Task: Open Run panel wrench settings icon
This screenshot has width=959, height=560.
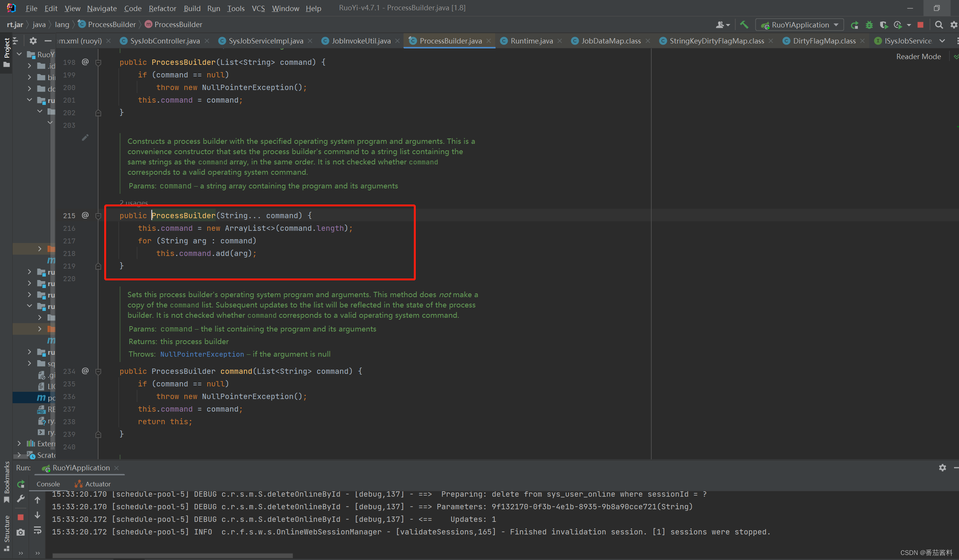Action: click(x=21, y=499)
